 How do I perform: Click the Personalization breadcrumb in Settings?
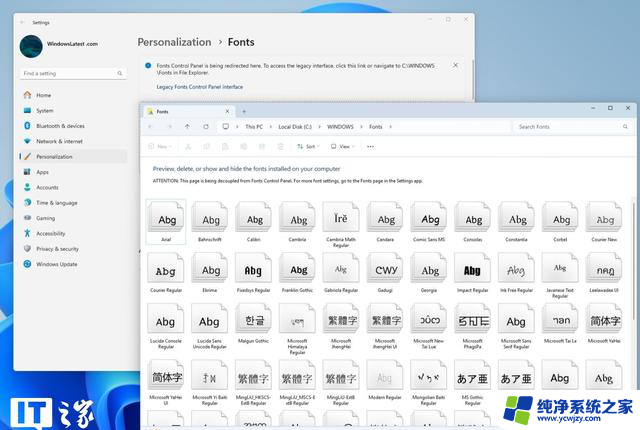coord(174,42)
